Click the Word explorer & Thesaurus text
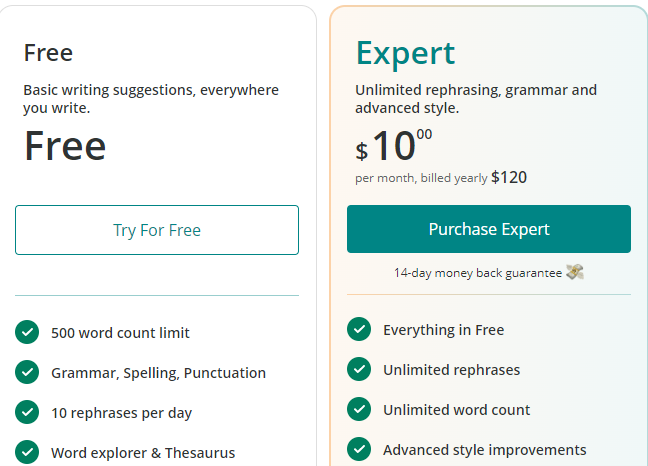 point(143,453)
